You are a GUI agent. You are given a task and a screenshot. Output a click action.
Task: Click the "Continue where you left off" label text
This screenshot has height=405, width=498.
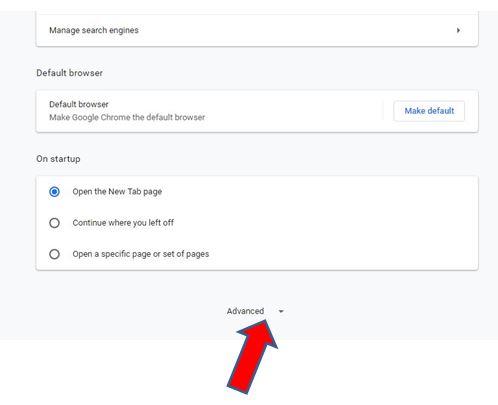(x=123, y=223)
